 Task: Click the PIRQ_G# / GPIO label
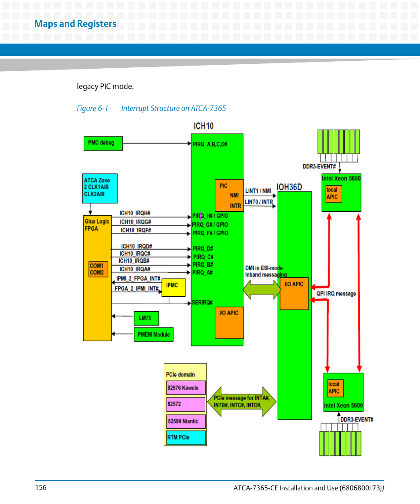(210, 225)
